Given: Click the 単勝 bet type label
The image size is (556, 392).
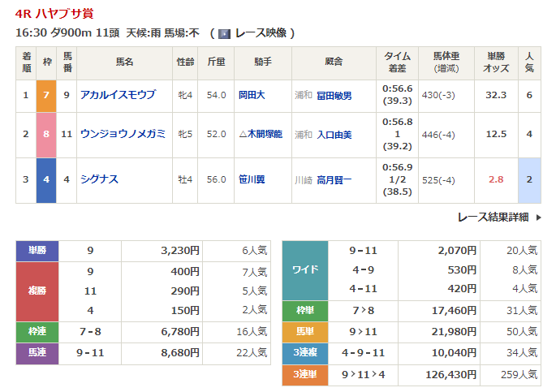Looking at the screenshot, I should (x=37, y=251).
